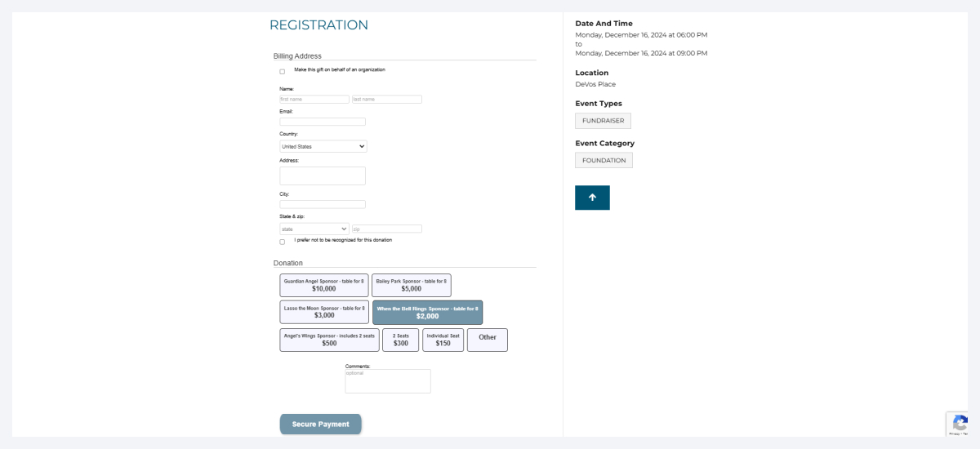
Task: Select Angel's Wings Sponsor $500 option
Action: point(329,340)
